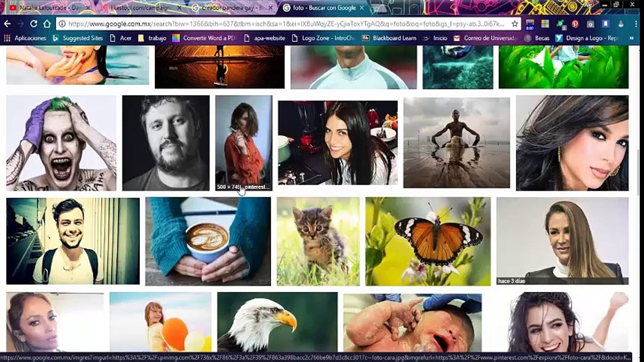Switch to the creador bandera gay tab

coord(231,8)
